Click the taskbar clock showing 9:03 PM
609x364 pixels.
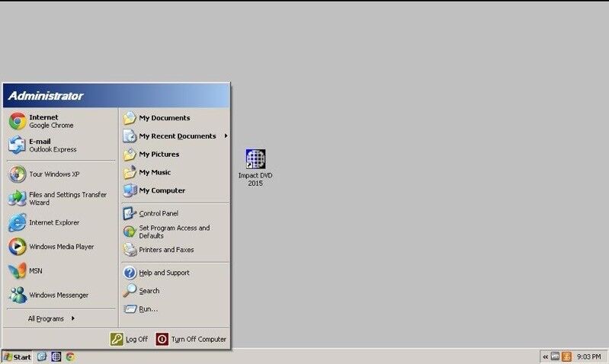(x=588, y=356)
